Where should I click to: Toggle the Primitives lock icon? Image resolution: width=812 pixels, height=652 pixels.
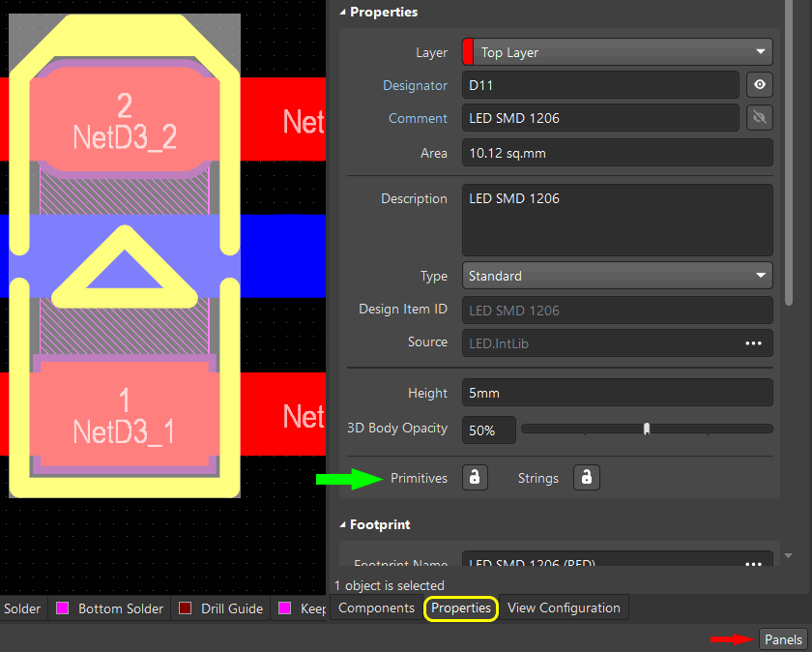(475, 478)
